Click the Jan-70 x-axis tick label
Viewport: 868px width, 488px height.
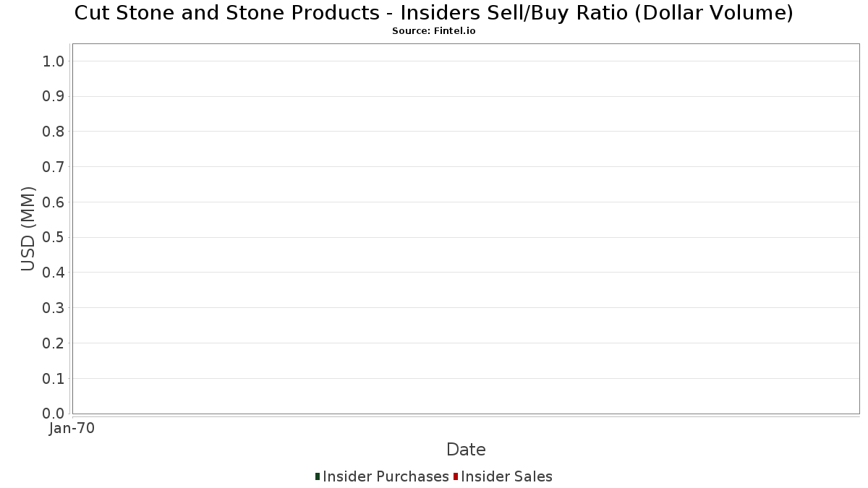[72, 429]
